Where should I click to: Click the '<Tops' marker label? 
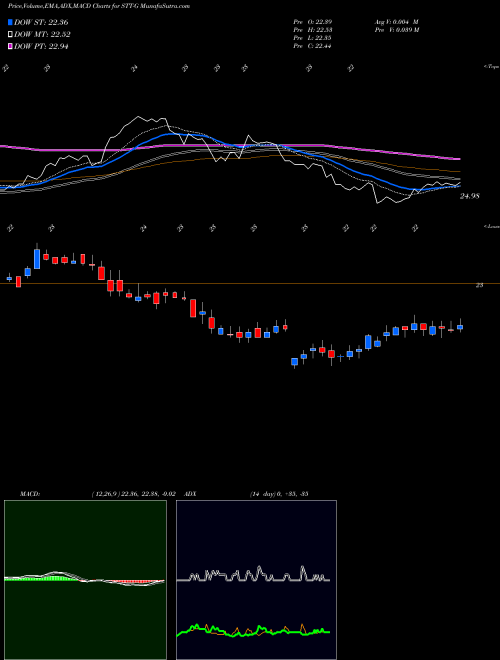click(x=491, y=67)
